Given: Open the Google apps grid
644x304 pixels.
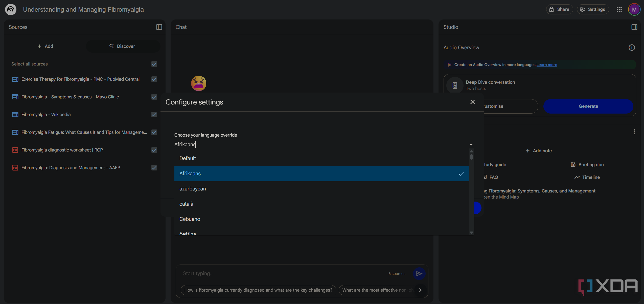Looking at the screenshot, I should click(x=619, y=9).
